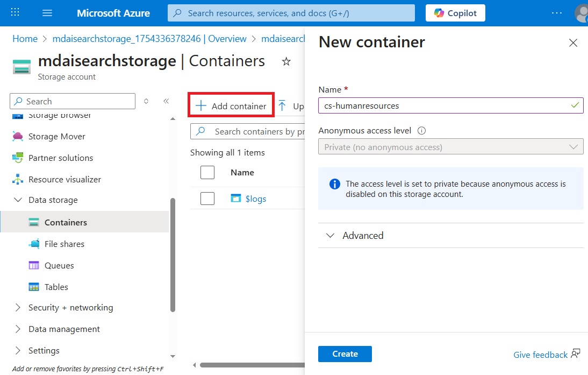This screenshot has height=375, width=588.
Task: Open Copilot from the top bar
Action: 455,12
